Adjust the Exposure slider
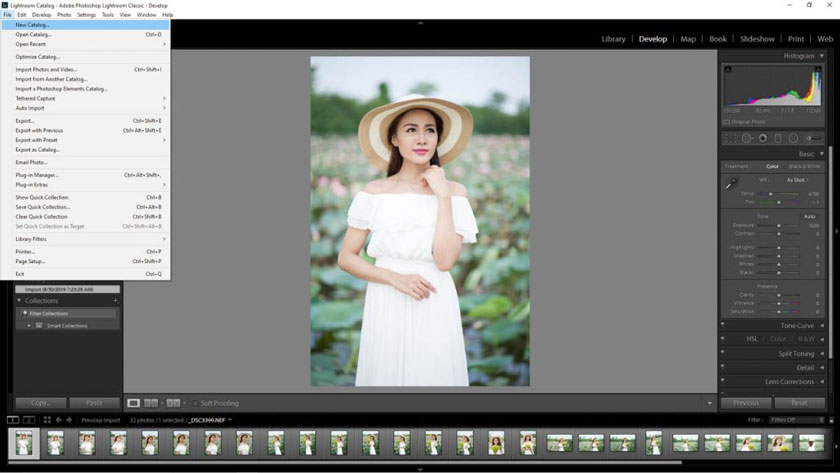The width and height of the screenshot is (840, 473). coord(779,226)
